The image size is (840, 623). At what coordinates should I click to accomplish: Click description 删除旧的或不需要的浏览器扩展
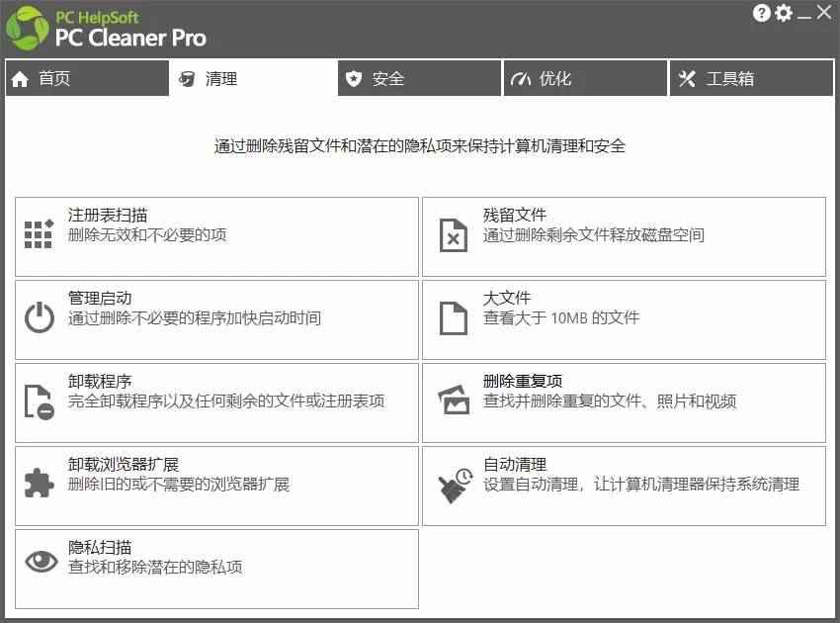point(179,485)
